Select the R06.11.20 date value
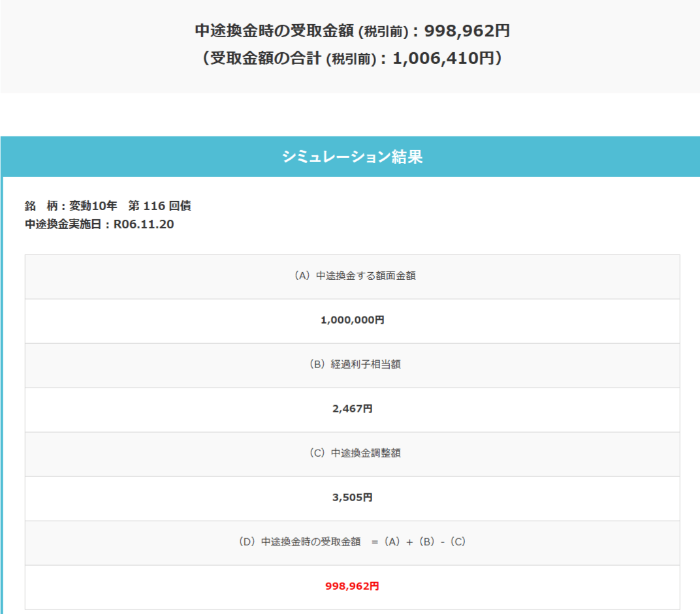This screenshot has width=700, height=614. point(144,224)
